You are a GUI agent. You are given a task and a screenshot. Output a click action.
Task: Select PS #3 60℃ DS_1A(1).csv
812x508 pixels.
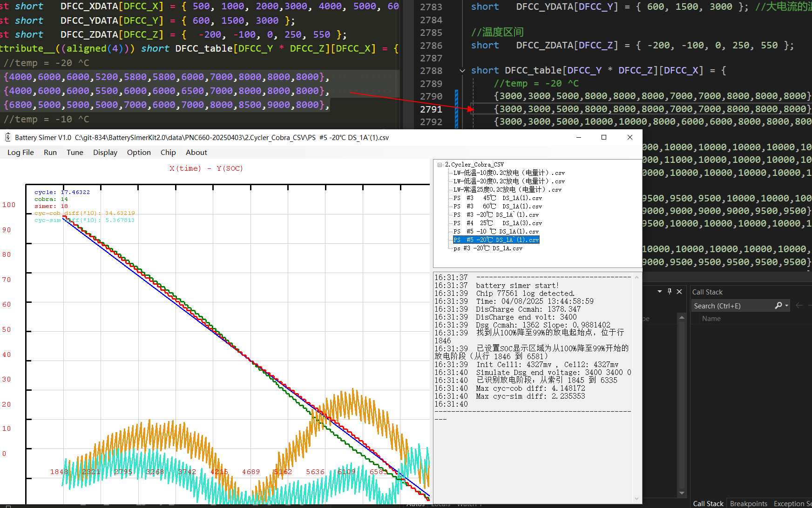pos(498,207)
